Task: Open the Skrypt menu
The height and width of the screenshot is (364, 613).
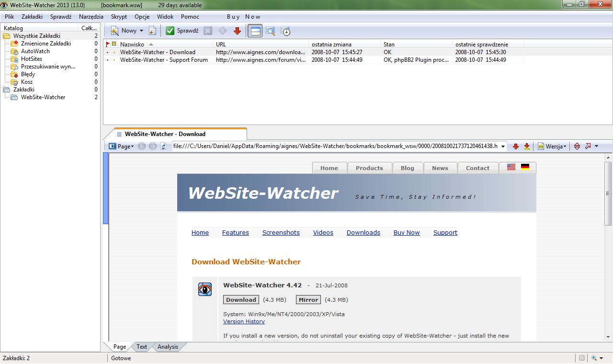Action: point(119,17)
